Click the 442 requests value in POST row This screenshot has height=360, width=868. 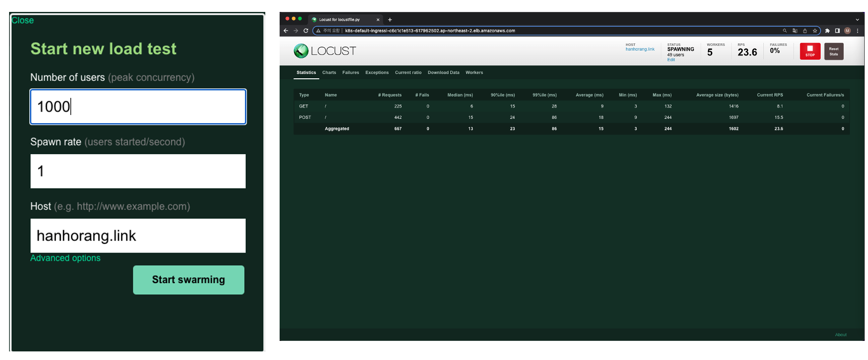398,117
